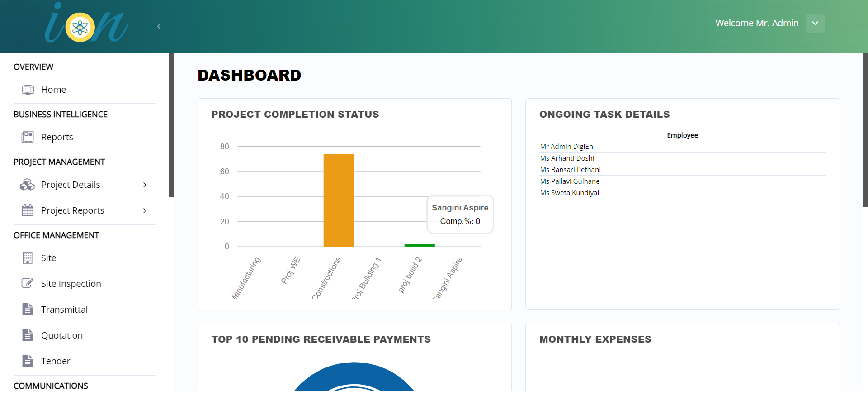The image size is (868, 396).
Task: Click the Site Inspection edit icon
Action: (x=28, y=283)
